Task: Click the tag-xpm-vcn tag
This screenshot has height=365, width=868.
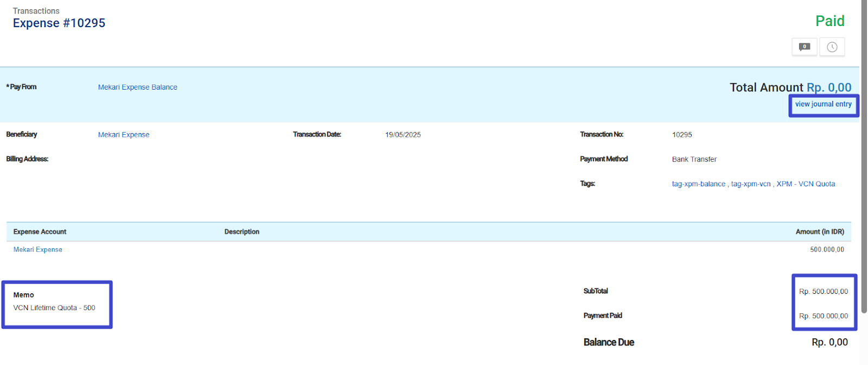Action: (x=751, y=184)
